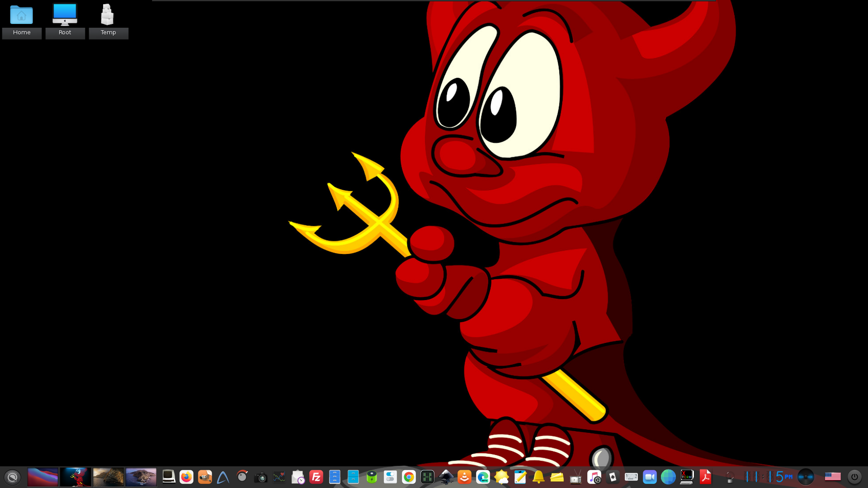Launch Microsoft Edge Beta
The width and height of the screenshot is (868, 488).
pos(483,477)
